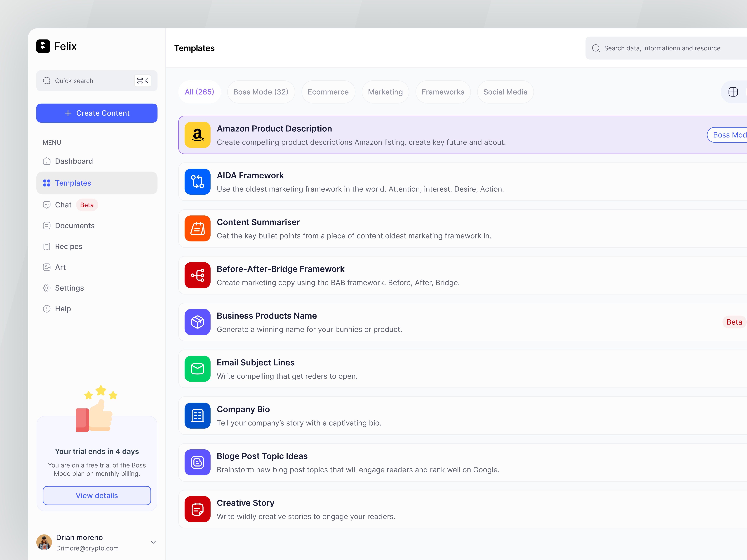Viewport: 747px width, 560px height.
Task: Click the grid view icon near filters
Action: pos(733,92)
